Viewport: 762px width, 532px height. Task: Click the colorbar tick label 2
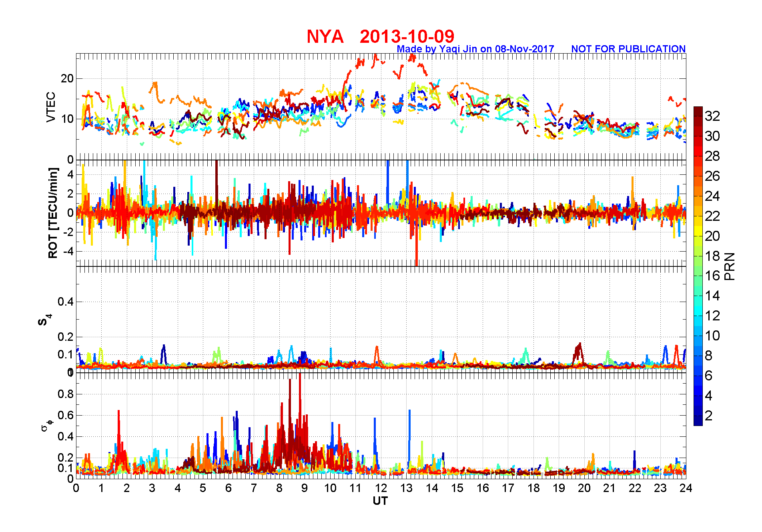tap(709, 416)
